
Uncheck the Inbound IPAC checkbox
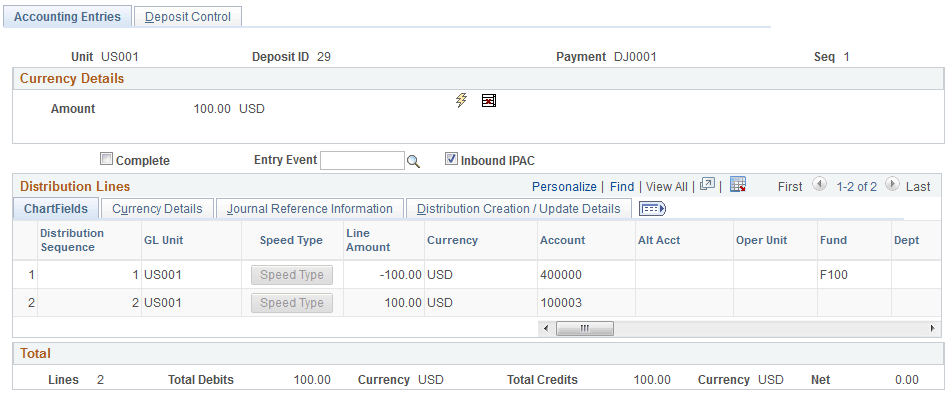point(451,159)
